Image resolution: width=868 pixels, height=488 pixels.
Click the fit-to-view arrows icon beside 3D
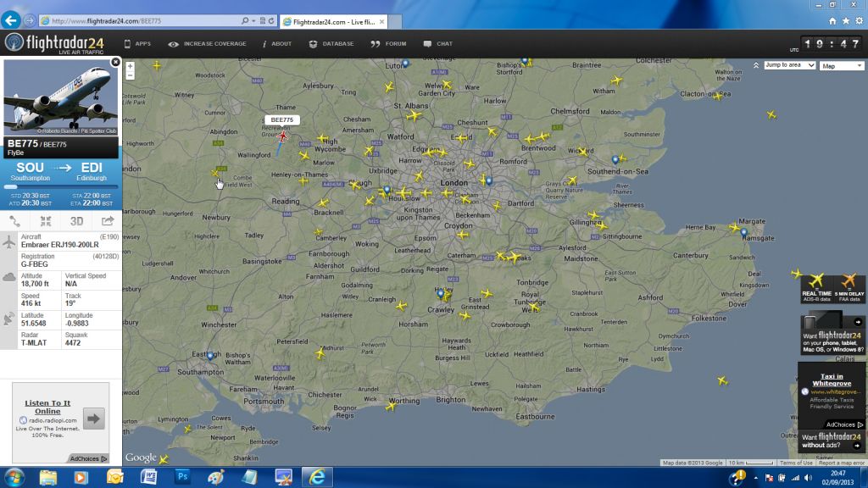pos(46,221)
